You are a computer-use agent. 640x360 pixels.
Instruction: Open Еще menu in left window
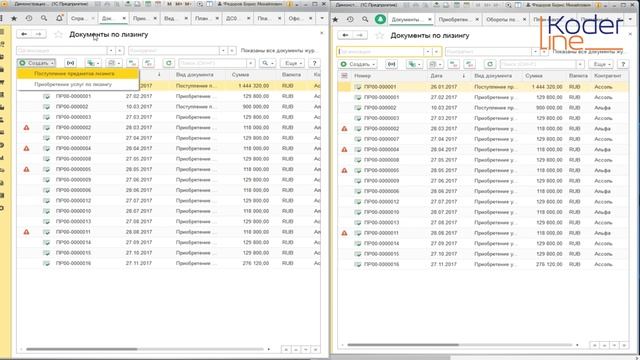(x=293, y=63)
